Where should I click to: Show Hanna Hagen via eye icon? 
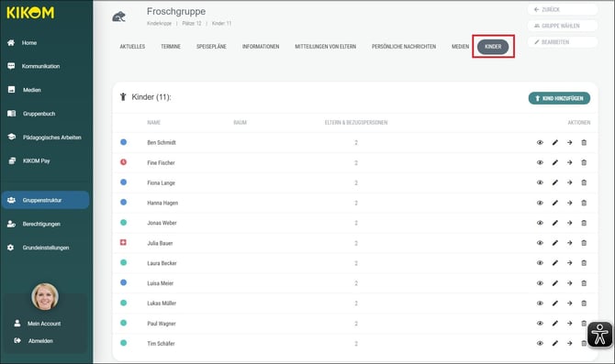540,203
